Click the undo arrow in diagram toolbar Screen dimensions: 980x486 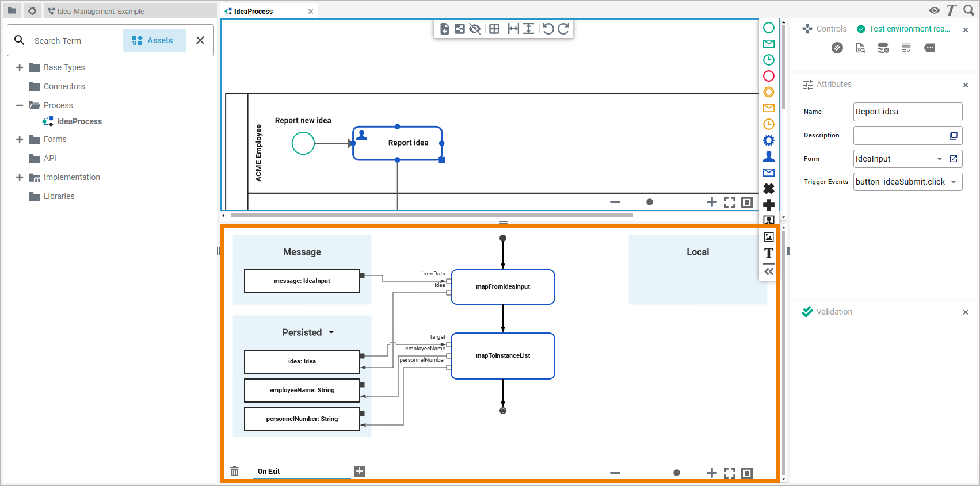pos(548,29)
